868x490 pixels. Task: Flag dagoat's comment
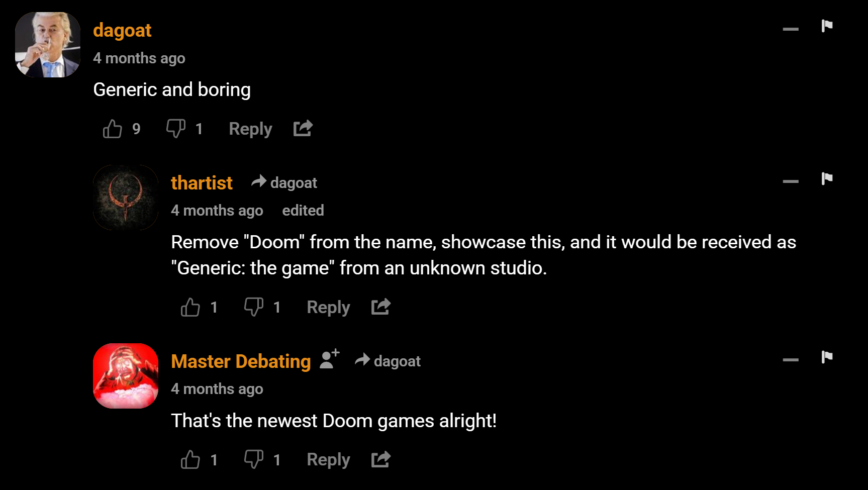coord(827,26)
